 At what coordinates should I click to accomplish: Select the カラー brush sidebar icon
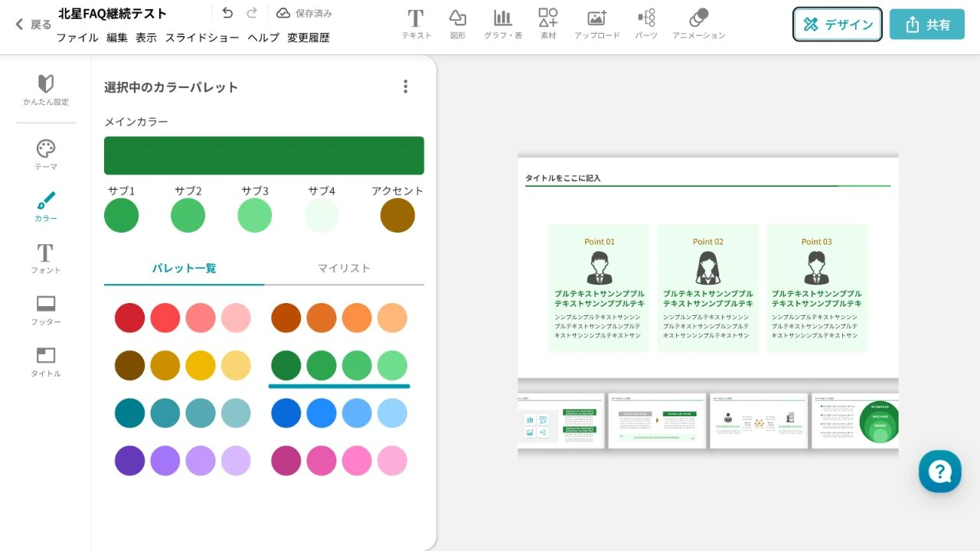coord(46,201)
